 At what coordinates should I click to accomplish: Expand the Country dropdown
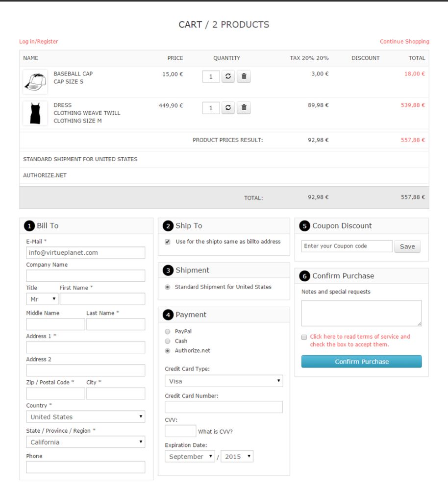[86, 416]
